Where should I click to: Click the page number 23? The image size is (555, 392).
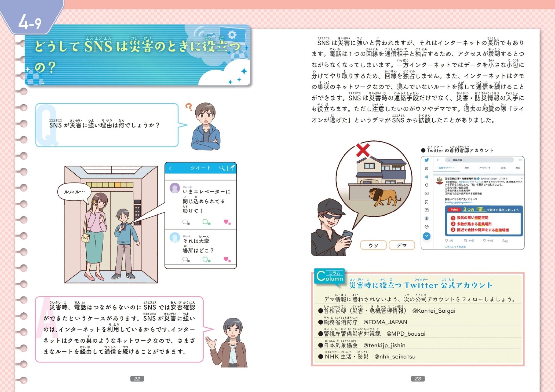coord(418,379)
